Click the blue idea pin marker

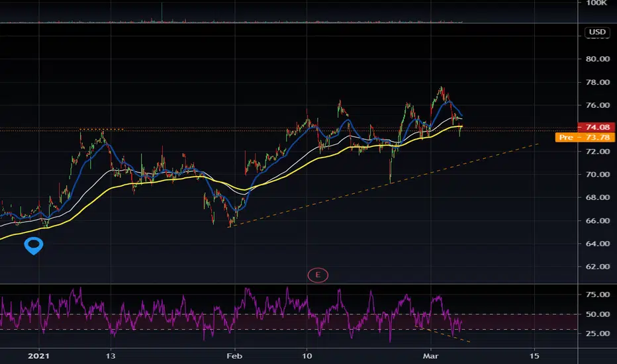[x=34, y=246]
